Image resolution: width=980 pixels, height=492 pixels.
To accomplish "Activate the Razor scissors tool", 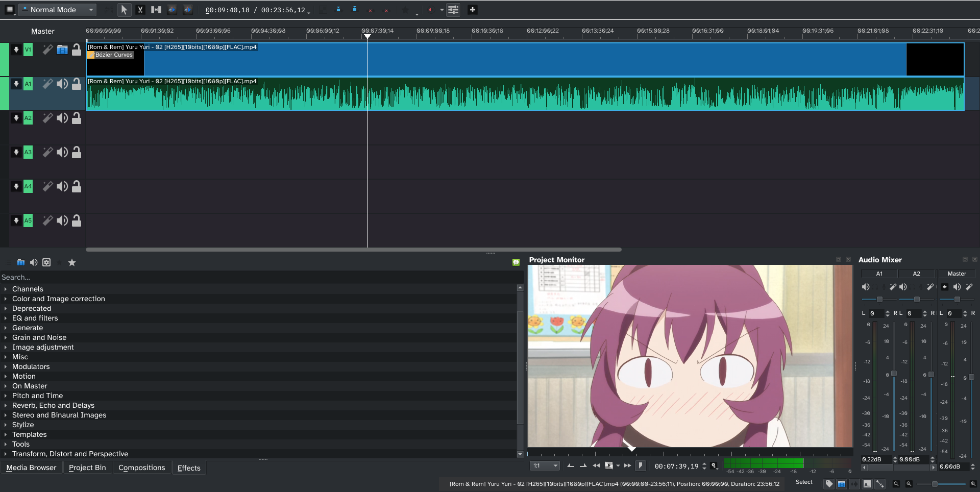I will tap(140, 10).
